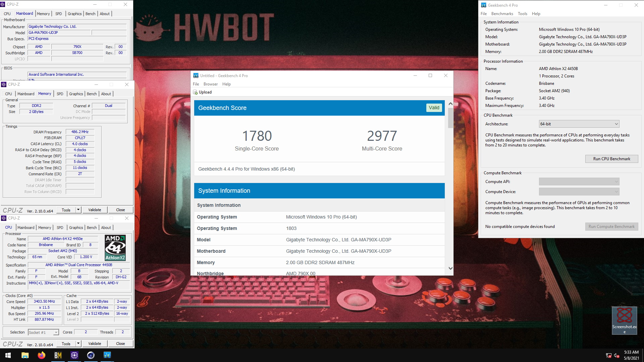Open the Socket #1 selection dropdown

(43, 333)
